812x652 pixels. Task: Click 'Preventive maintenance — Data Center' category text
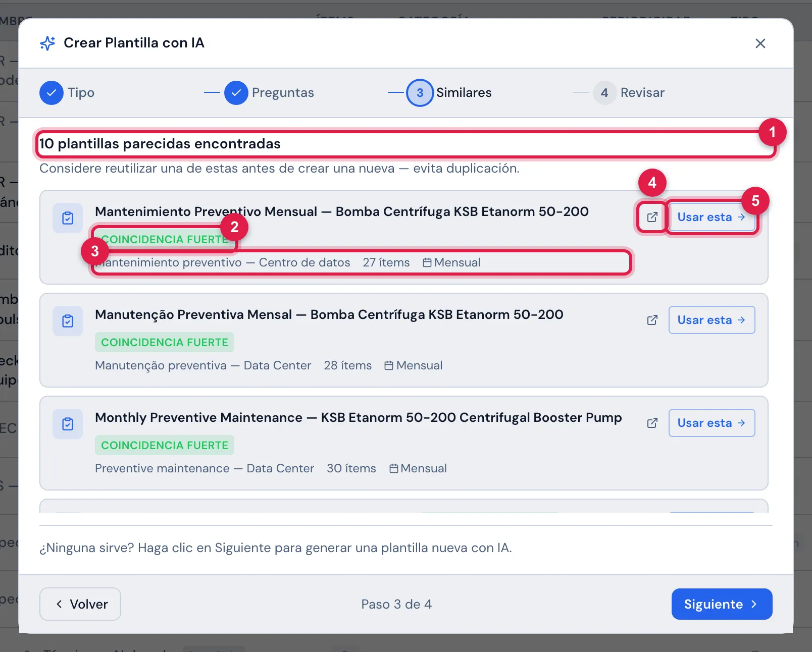click(x=205, y=468)
